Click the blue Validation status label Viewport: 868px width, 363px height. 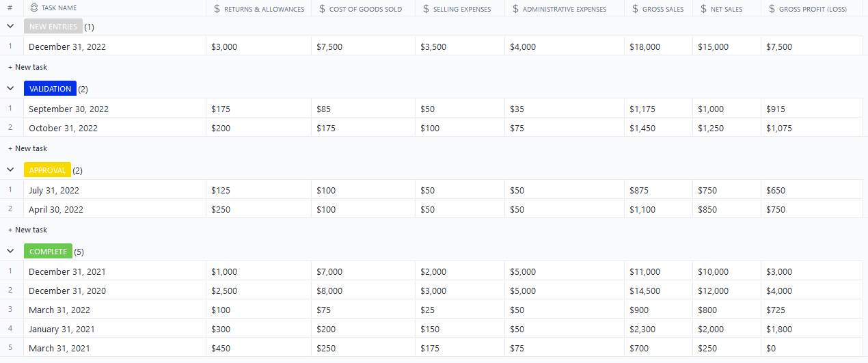pyautogui.click(x=50, y=89)
